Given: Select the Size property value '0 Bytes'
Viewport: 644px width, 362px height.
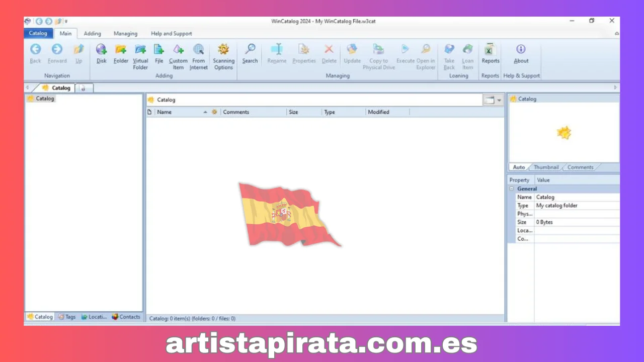Looking at the screenshot, I should (x=544, y=222).
